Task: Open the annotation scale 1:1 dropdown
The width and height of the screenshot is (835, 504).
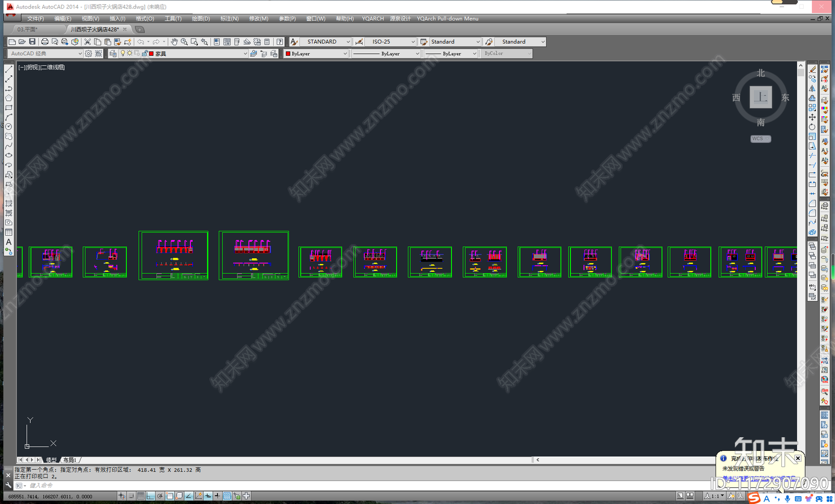Action: (x=714, y=496)
